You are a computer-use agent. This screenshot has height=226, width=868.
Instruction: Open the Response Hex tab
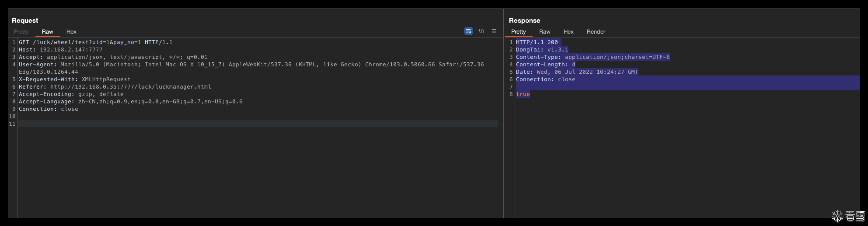568,32
